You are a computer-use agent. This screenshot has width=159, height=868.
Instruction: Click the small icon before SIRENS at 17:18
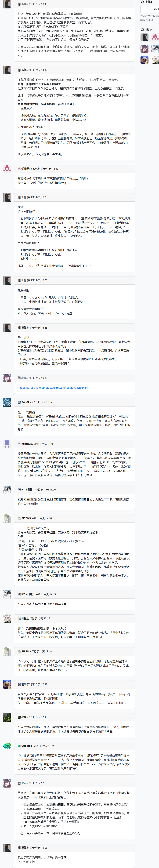19,651
